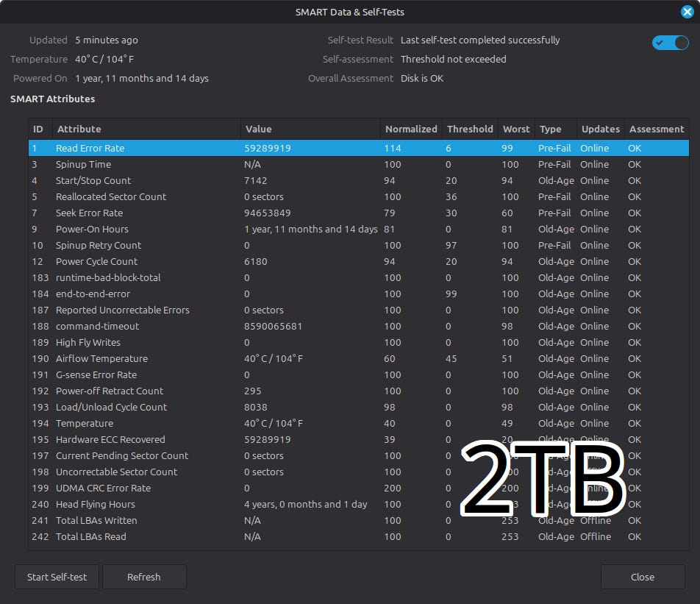Screen dimensions: 700x604
Task: Select the Start/Stop Count row
Action: [x=359, y=180]
